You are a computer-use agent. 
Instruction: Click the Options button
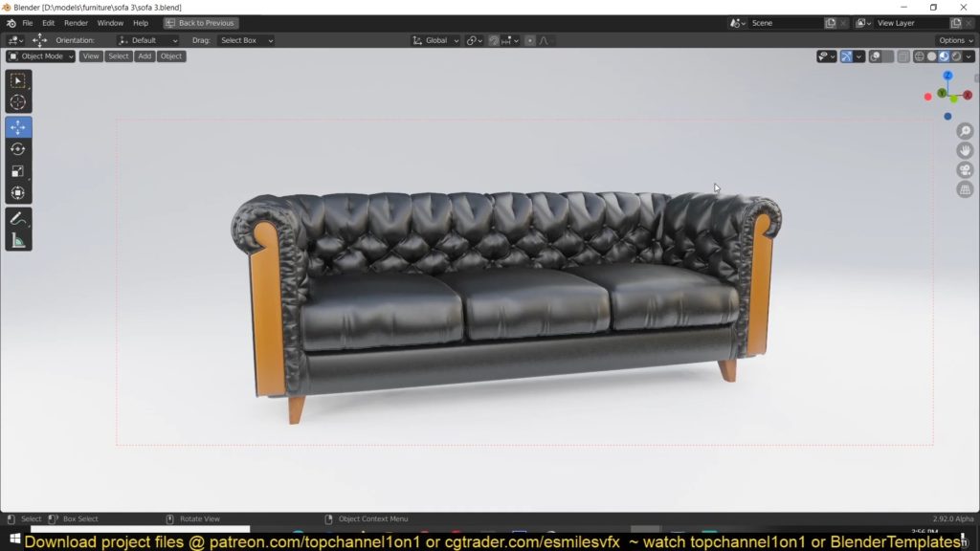click(x=955, y=41)
